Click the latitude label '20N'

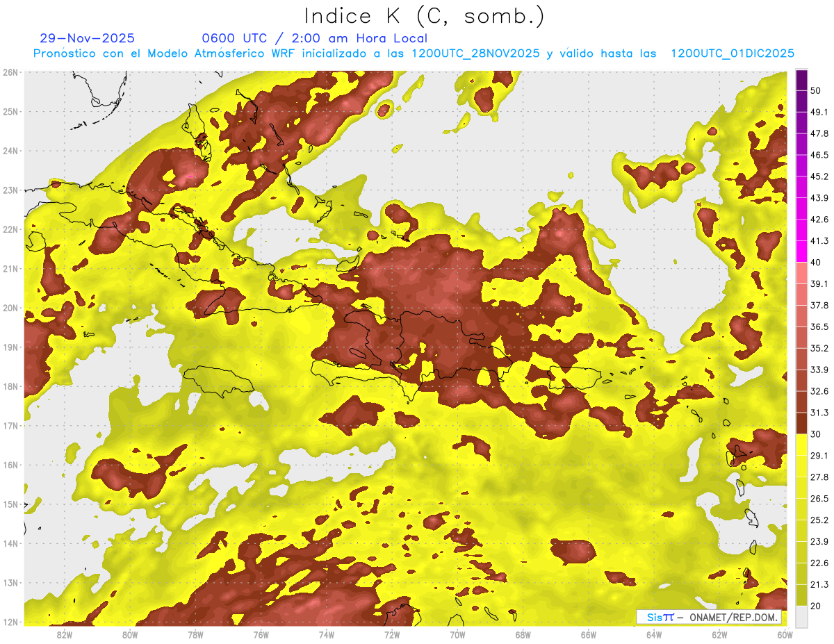coord(11,308)
